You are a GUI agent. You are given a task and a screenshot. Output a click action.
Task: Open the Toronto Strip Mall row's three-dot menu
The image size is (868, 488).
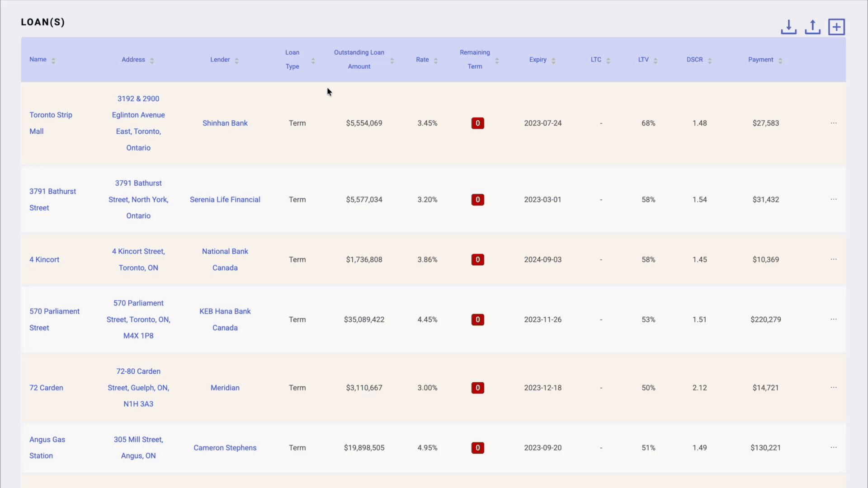point(833,123)
